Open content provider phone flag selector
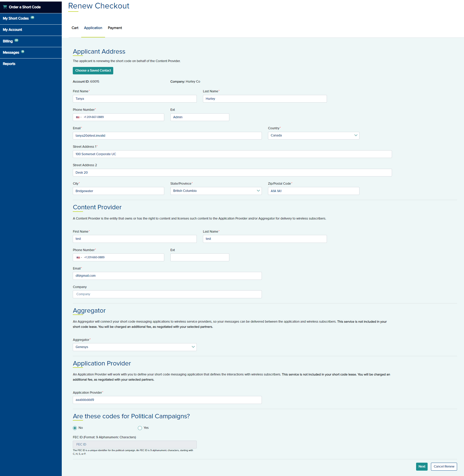 pyautogui.click(x=79, y=257)
